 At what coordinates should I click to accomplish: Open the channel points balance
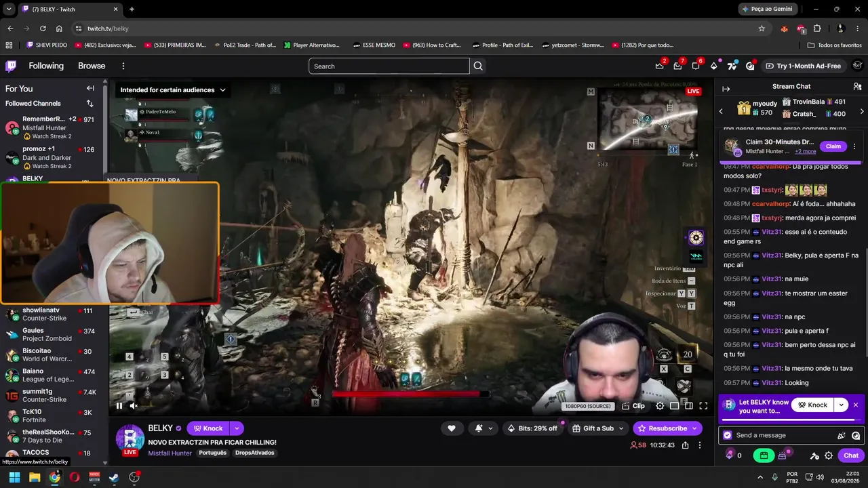[x=734, y=455]
